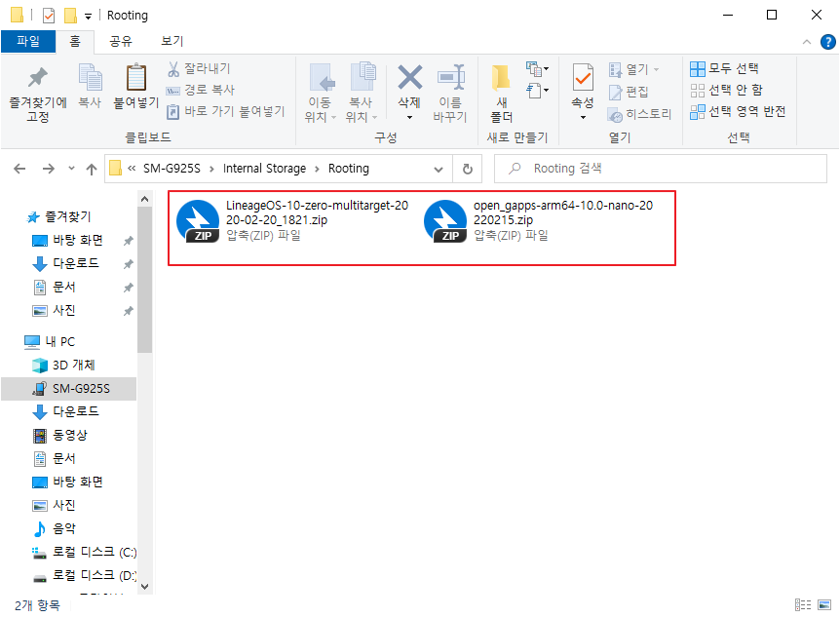Unpin the Desktop (바탕 화면) pin icon
This screenshot has width=840, height=618.
[128, 241]
